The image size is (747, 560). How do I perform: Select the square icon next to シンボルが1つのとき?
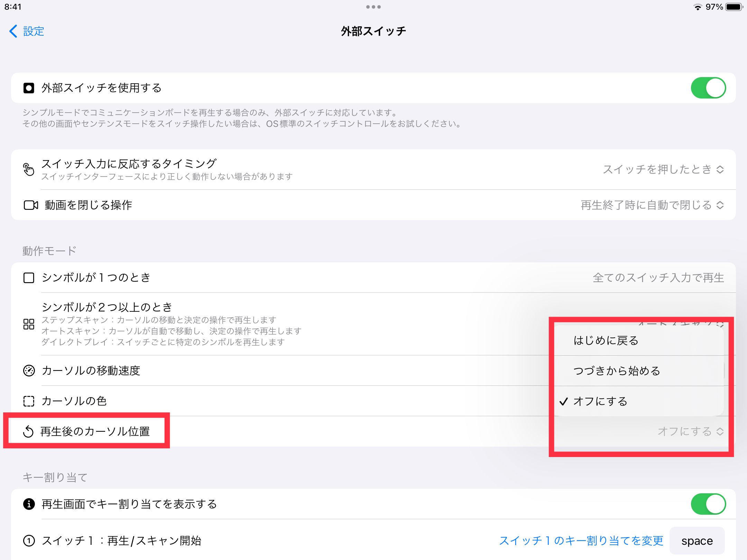[x=29, y=277]
